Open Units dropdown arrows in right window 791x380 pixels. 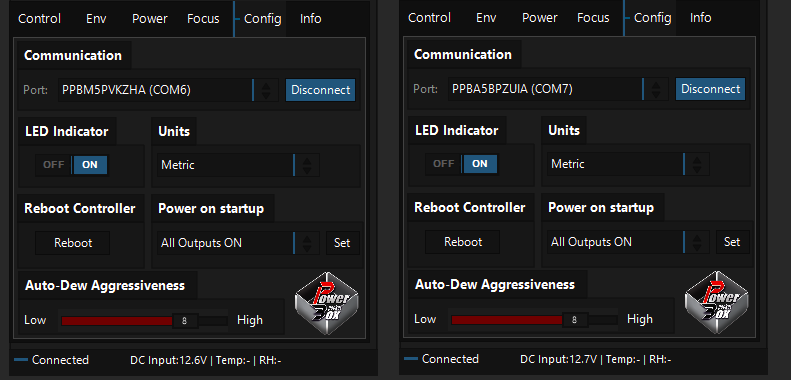point(697,164)
